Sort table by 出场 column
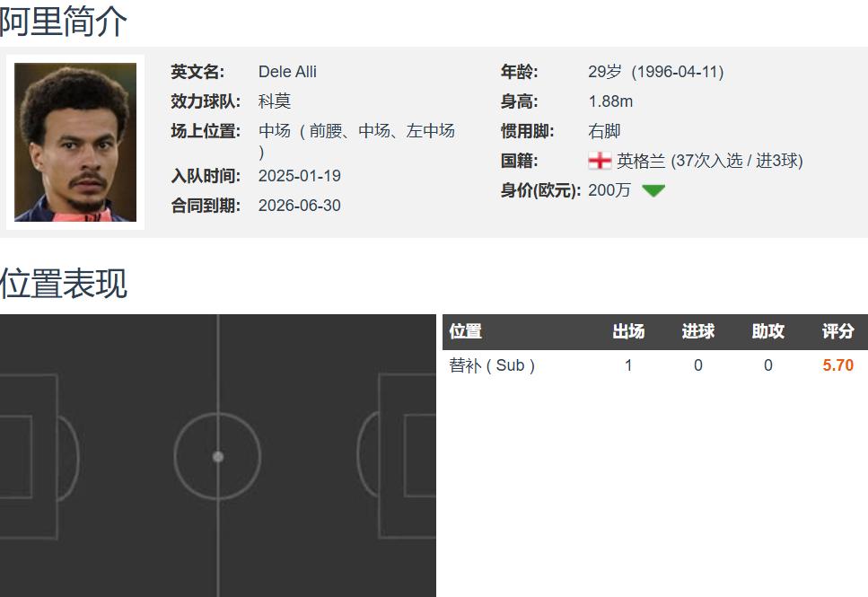Viewport: 868px width, 597px height. 628,331
